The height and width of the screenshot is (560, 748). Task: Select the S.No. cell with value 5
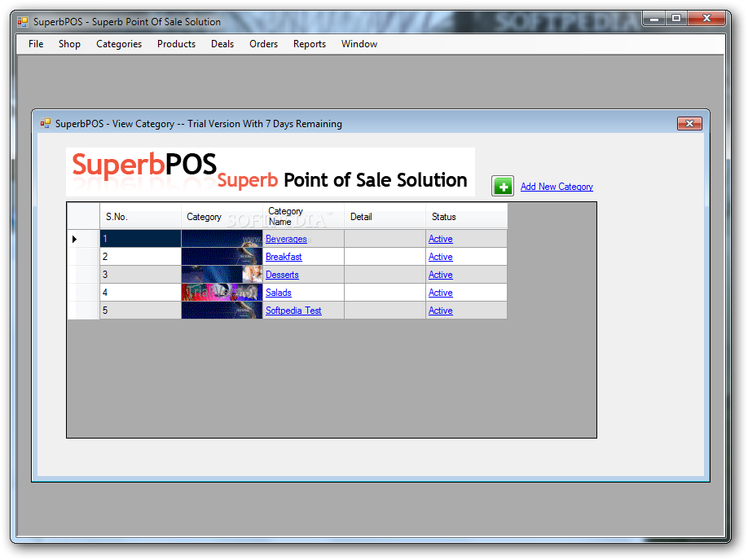(x=140, y=311)
